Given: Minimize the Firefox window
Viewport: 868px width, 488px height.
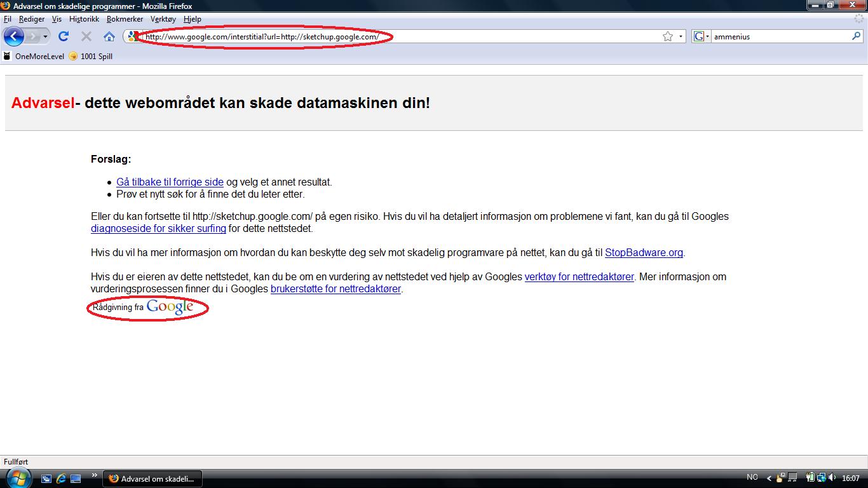Looking at the screenshot, I should click(x=816, y=5).
